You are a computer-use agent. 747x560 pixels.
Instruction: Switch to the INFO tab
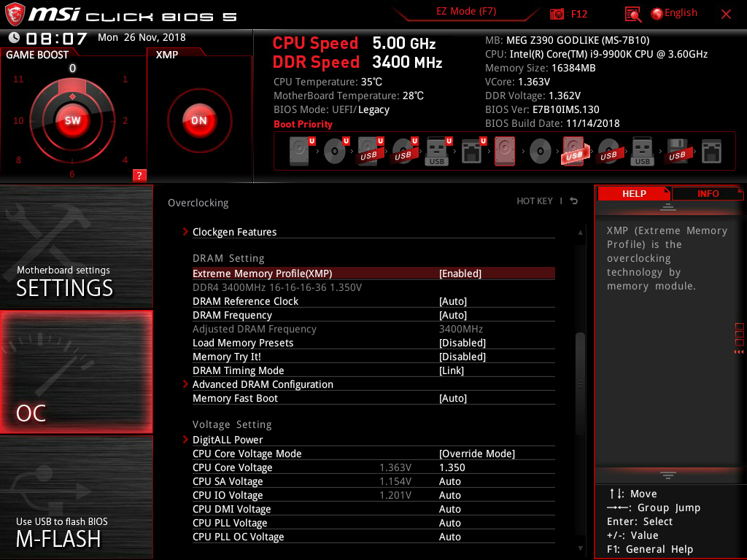(x=707, y=193)
